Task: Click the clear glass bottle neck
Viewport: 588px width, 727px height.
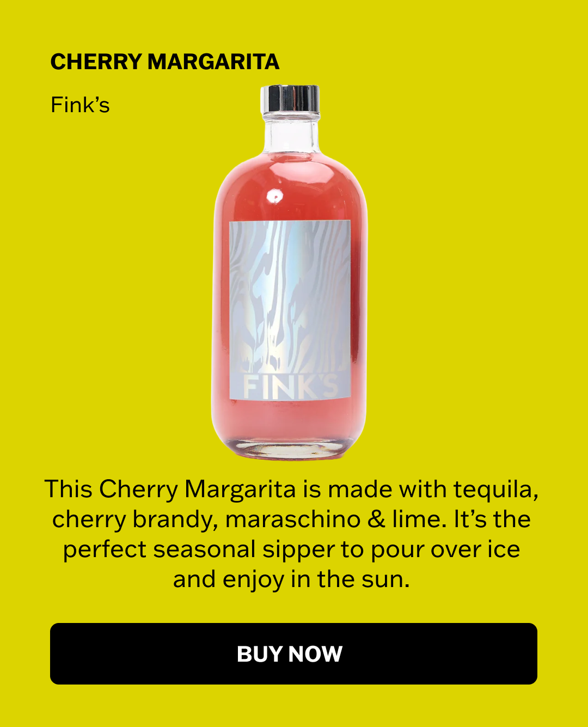Action: (290, 133)
